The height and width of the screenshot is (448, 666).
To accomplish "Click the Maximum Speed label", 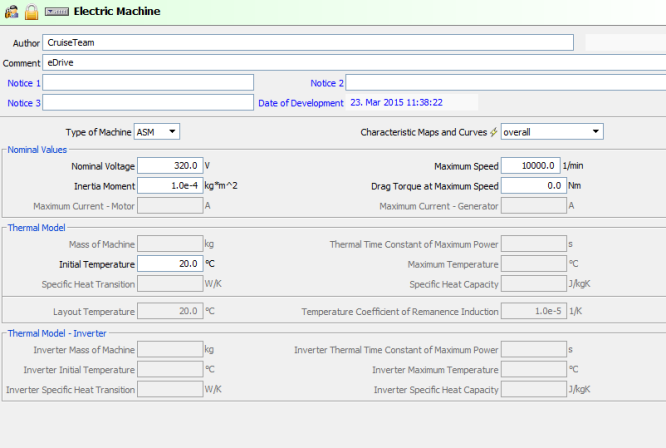I will (x=466, y=166).
